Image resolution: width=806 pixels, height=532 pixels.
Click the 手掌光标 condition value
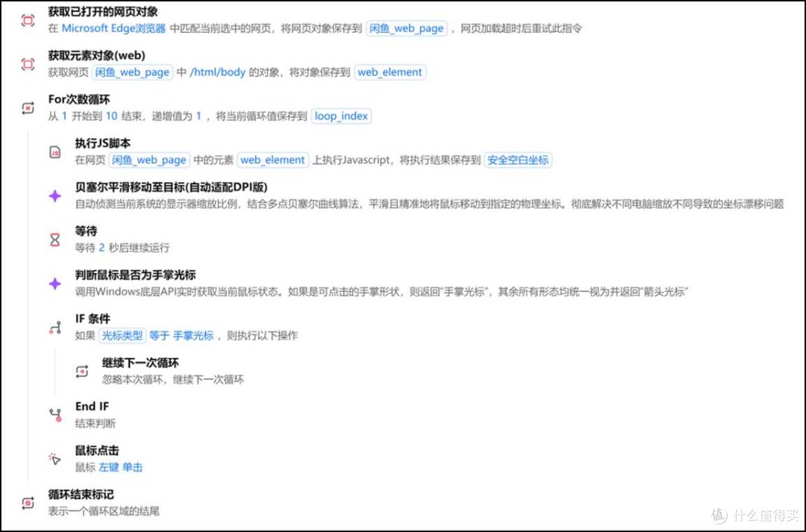[x=193, y=336]
